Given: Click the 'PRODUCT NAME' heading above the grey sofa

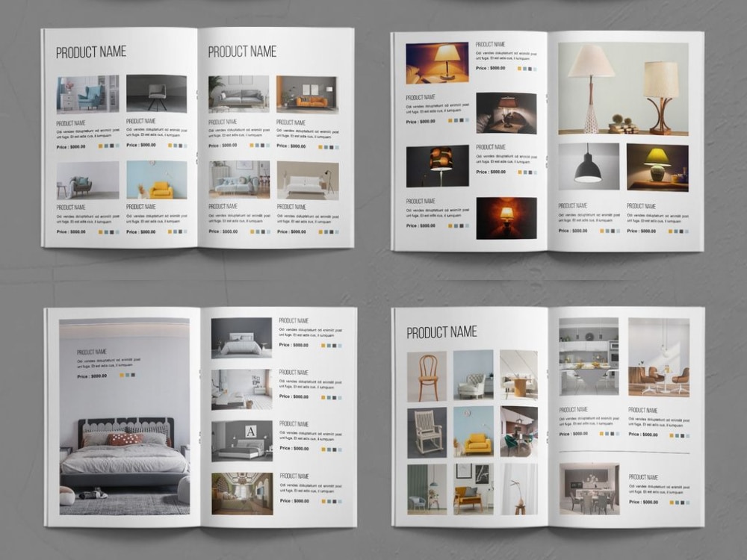Looking at the screenshot, I should point(242,52).
